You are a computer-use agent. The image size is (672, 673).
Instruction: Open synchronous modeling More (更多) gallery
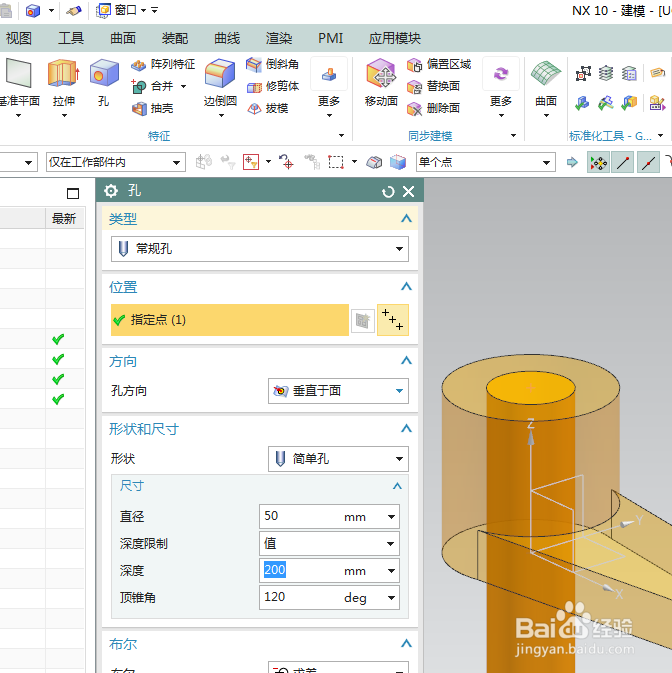click(x=501, y=88)
